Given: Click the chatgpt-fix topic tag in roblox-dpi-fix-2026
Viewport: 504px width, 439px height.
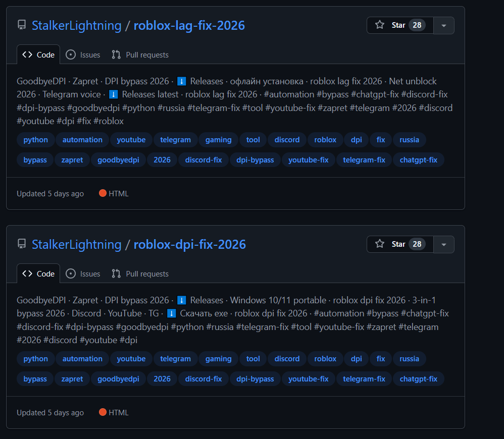Looking at the screenshot, I should tap(419, 378).
